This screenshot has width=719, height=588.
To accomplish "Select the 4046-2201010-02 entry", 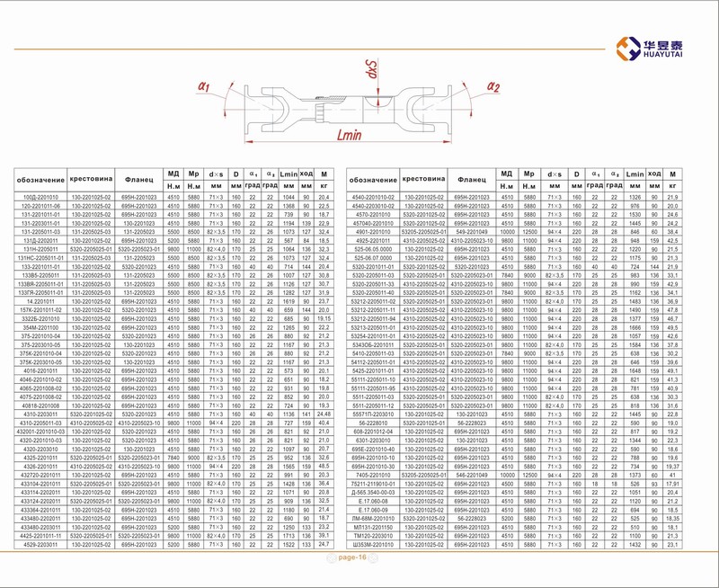I will coord(40,379).
